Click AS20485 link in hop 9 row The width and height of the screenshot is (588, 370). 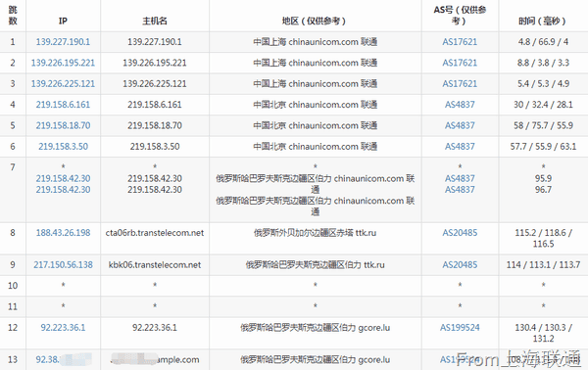click(460, 264)
